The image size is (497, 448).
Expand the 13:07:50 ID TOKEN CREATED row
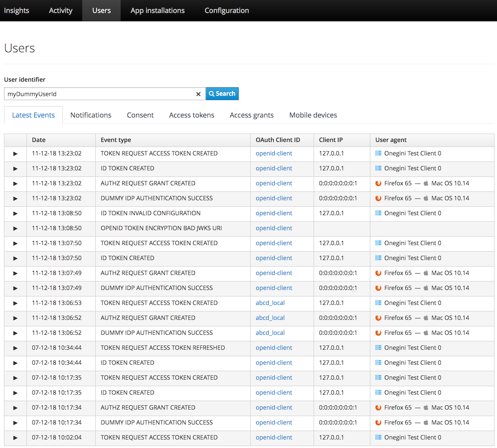15,258
